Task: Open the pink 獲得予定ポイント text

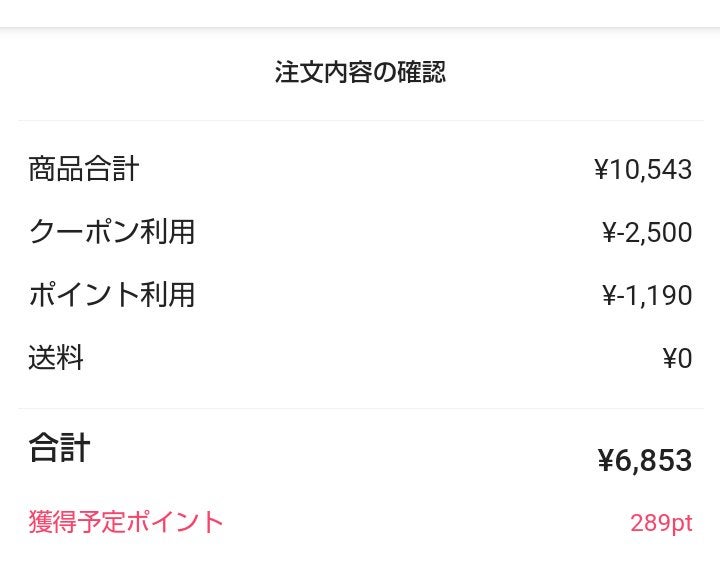Action: pos(126,522)
